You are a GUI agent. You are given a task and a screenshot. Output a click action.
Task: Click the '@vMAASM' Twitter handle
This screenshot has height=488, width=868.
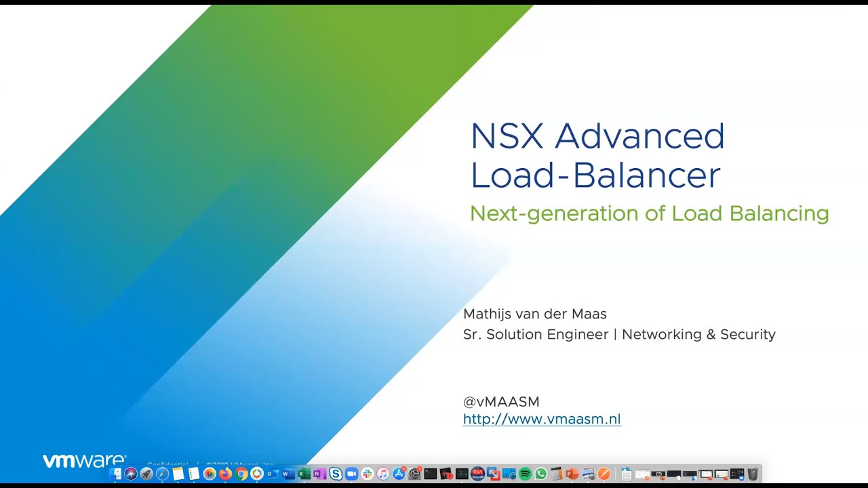pos(501,402)
